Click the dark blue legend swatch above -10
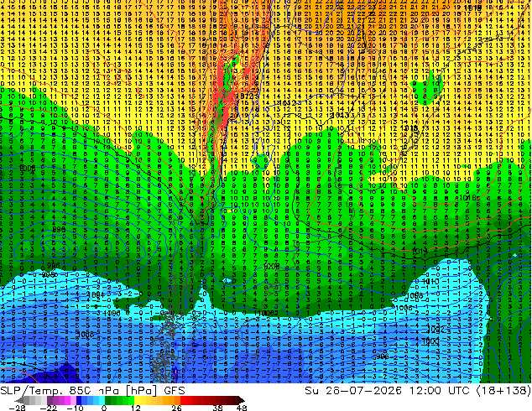 coord(79,400)
